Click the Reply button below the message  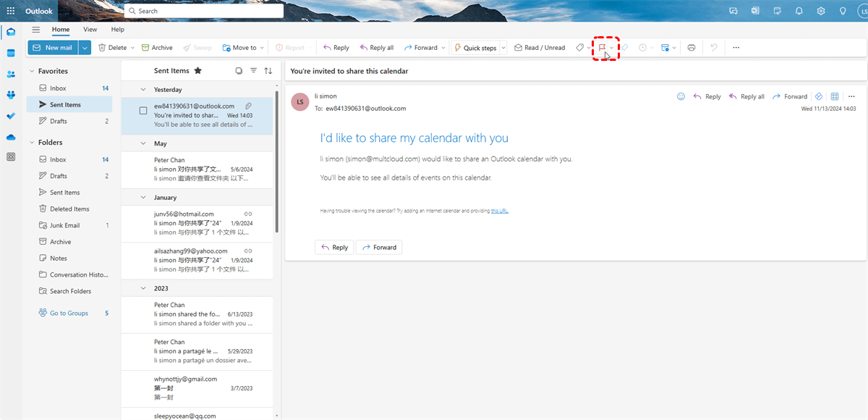click(334, 248)
